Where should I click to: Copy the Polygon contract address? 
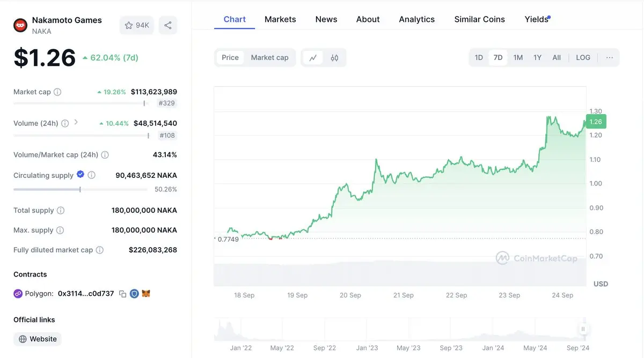[x=123, y=294]
